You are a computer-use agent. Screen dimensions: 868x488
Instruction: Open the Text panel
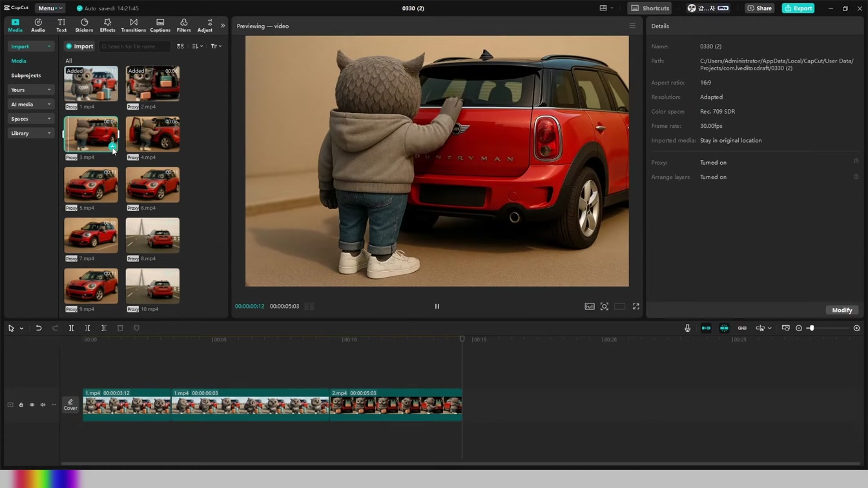(x=61, y=25)
